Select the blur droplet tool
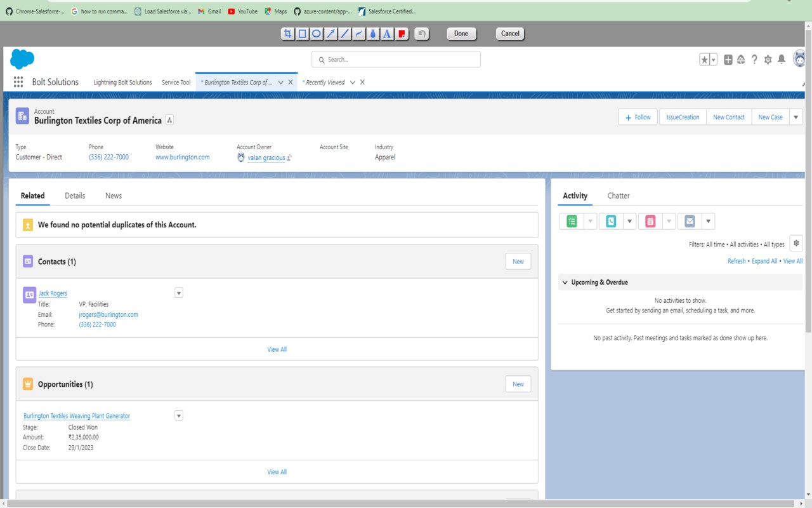 pyautogui.click(x=373, y=34)
